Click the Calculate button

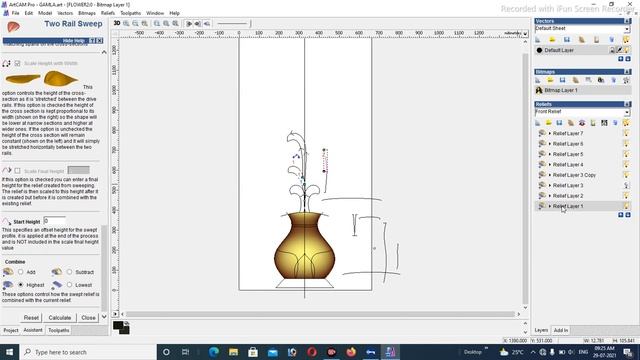(x=60, y=318)
